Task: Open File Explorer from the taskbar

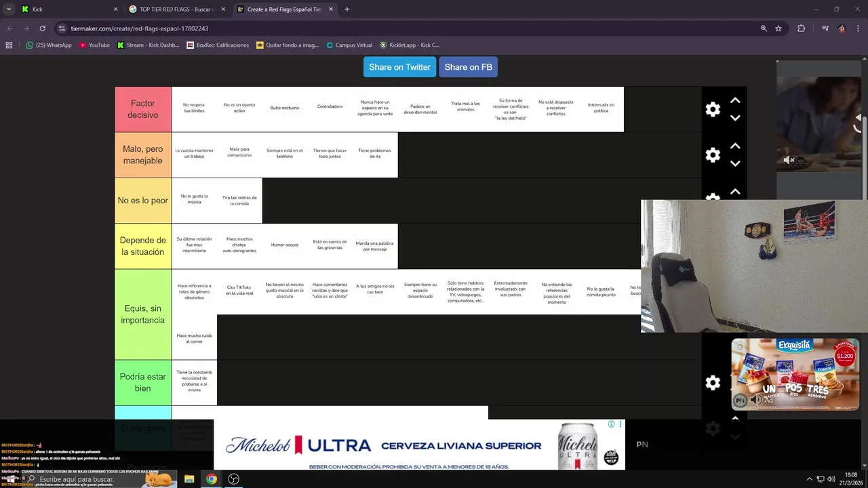Action: coord(189,479)
